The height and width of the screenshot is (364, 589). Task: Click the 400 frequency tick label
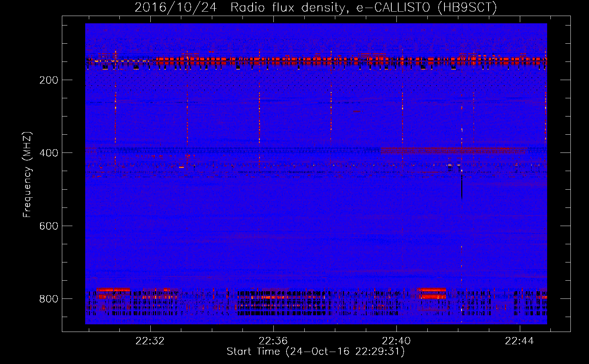coord(49,153)
